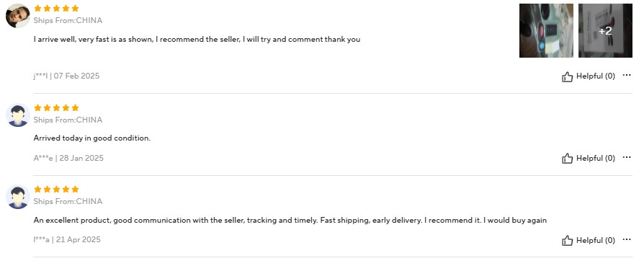Click Helpful (0) text on the excellent product review
This screenshot has width=644, height=266.
pos(596,241)
